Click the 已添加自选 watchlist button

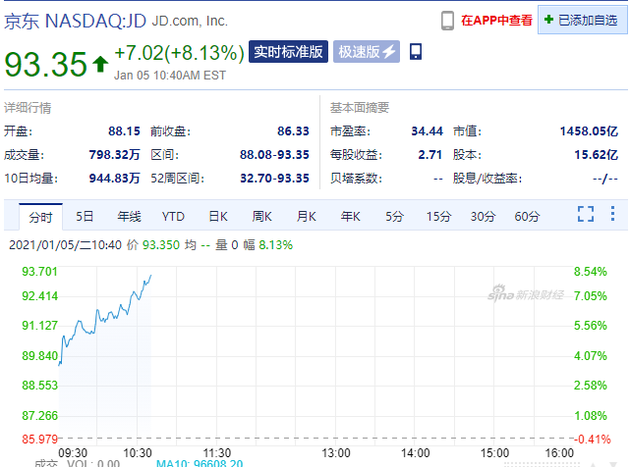point(583,20)
